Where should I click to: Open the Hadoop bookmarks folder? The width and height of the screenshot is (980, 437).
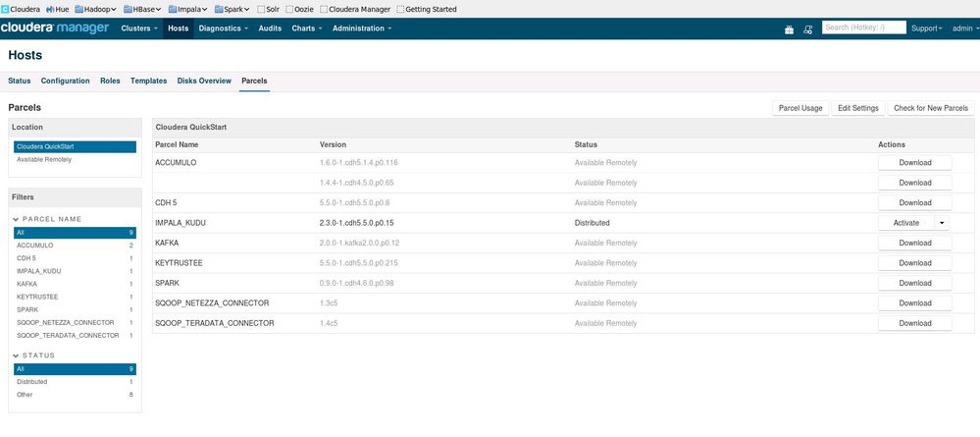(x=95, y=10)
